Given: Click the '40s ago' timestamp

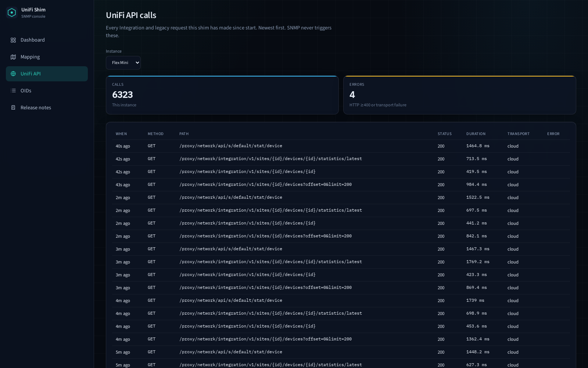Looking at the screenshot, I should (123, 146).
